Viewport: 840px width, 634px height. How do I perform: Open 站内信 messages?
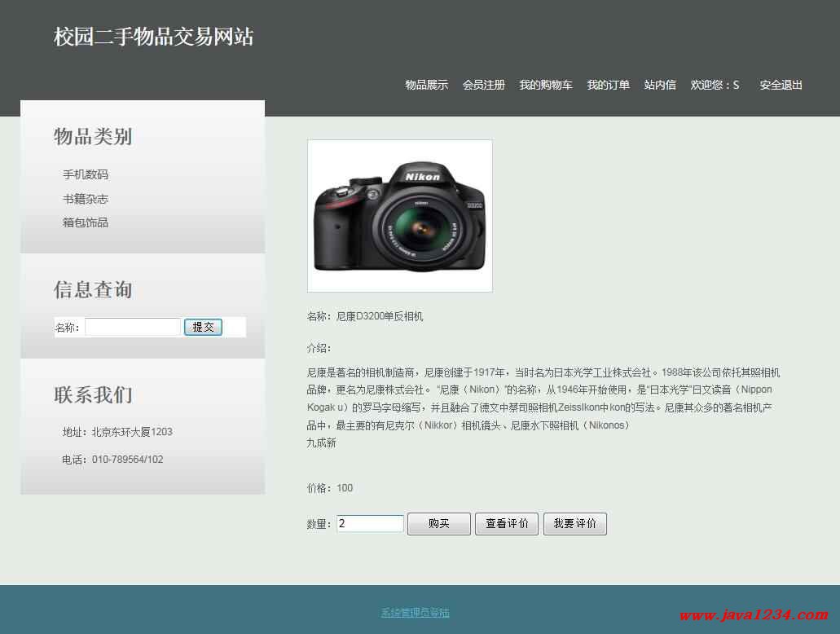(x=660, y=85)
